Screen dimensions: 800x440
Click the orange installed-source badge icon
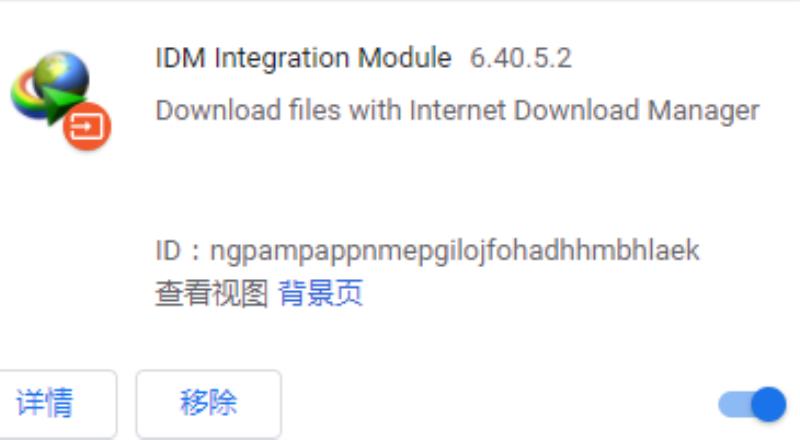pyautogui.click(x=87, y=126)
